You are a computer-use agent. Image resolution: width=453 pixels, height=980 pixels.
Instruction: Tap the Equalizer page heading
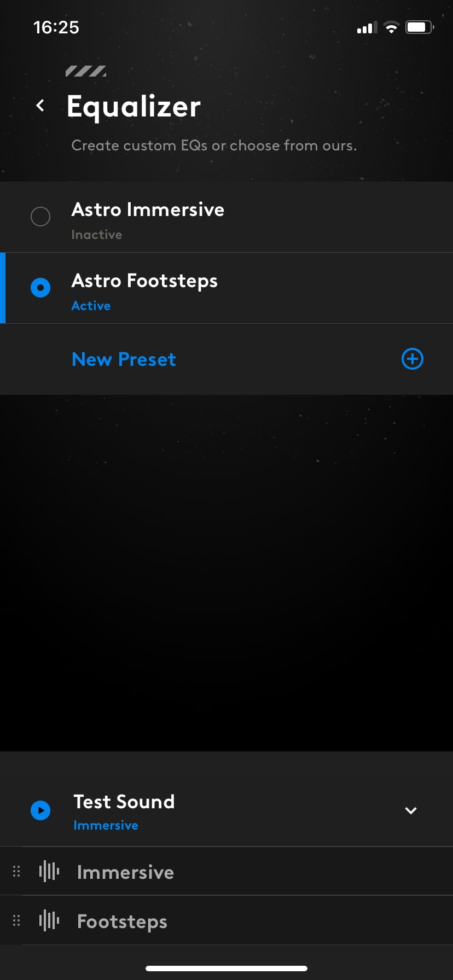133,106
